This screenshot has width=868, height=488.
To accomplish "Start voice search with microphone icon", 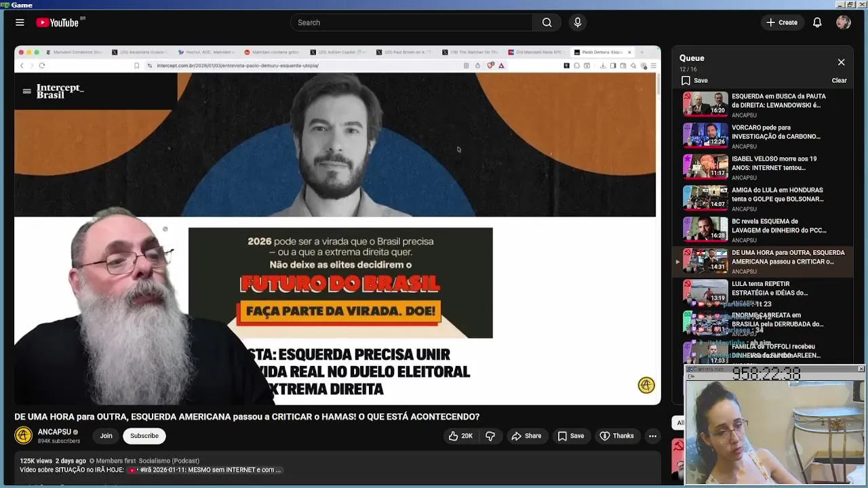I will click(578, 22).
